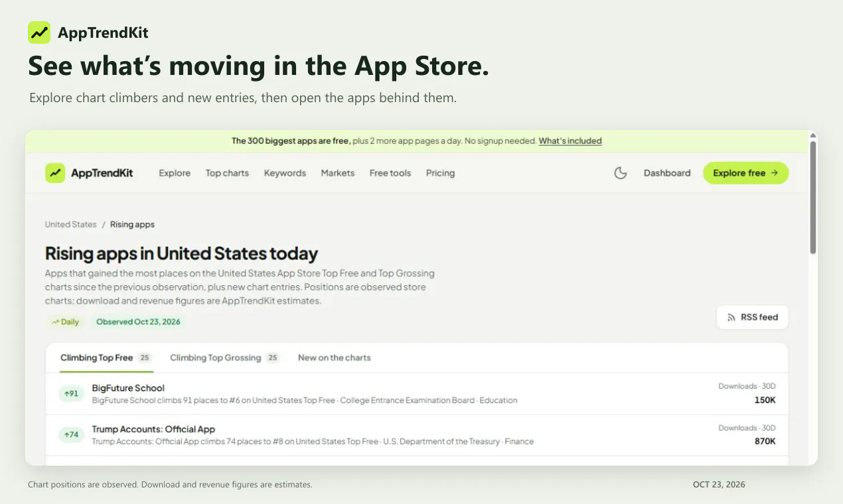Open the Explore menu item
This screenshot has width=843, height=504.
click(175, 173)
